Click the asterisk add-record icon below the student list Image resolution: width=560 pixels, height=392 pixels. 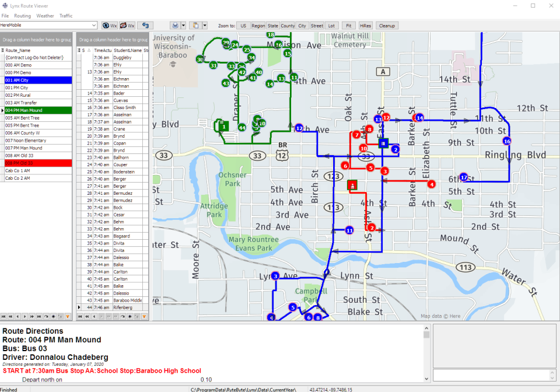pyautogui.click(x=129, y=317)
